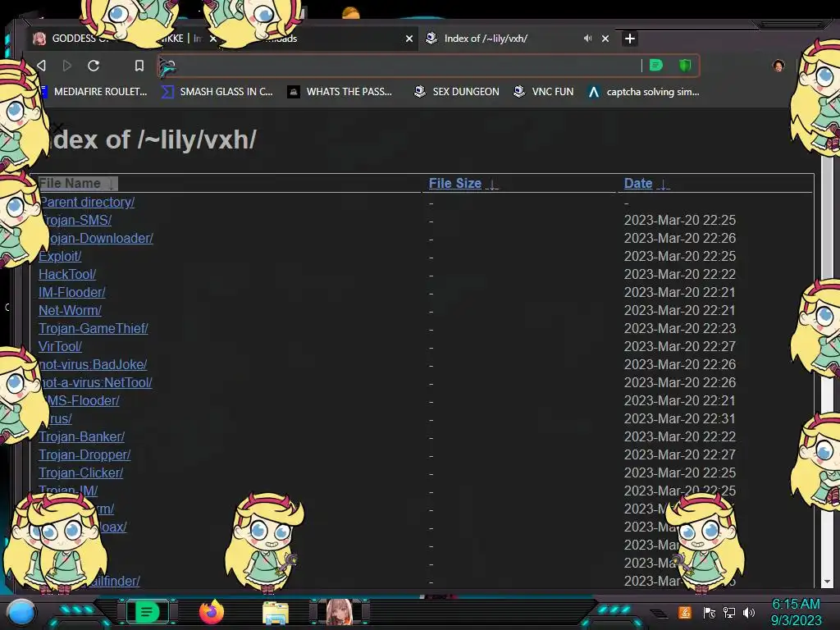Open the profile avatar icon
The height and width of the screenshot is (630, 840).
pos(778,66)
